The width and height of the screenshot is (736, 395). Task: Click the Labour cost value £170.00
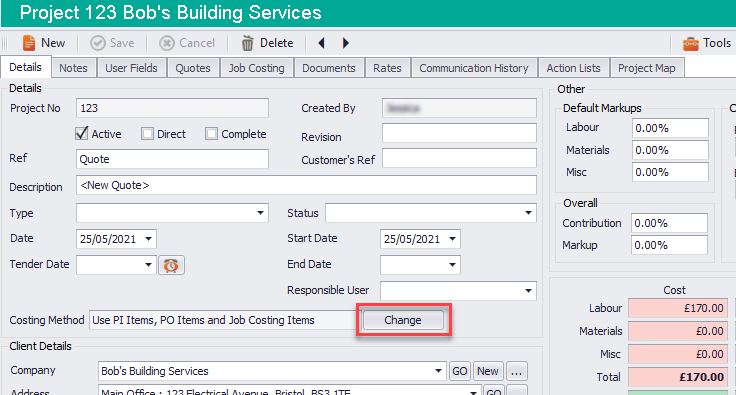click(x=678, y=308)
